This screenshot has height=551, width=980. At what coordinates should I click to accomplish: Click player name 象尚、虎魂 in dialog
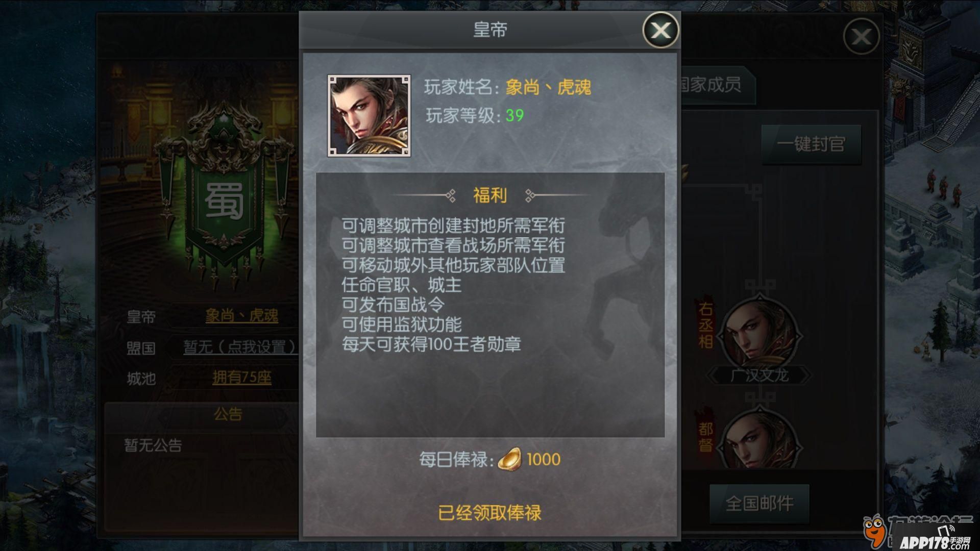click(548, 87)
